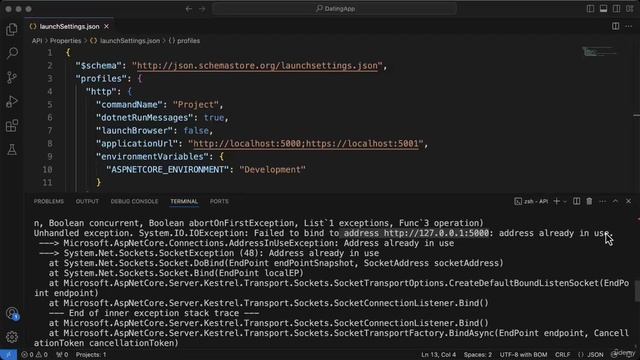Close the launchSettings.json tab
This screenshot has height=360, width=640.
pyautogui.click(x=107, y=26)
